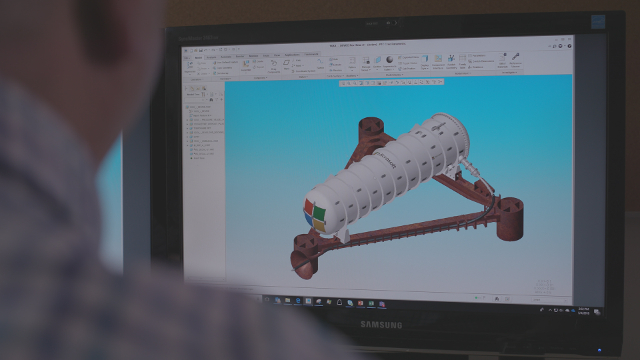
Task: Select the Drag Components tool
Action: pyautogui.click(x=273, y=63)
